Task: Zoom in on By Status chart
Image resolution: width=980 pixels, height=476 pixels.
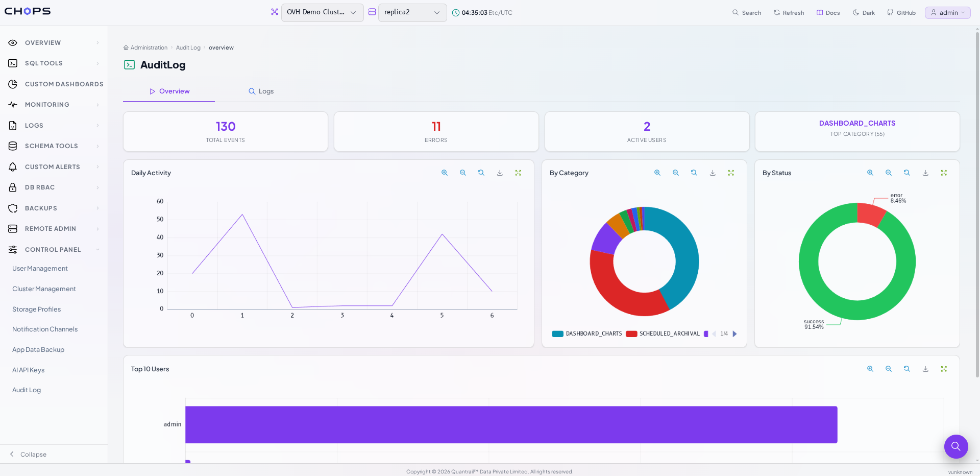Action: tap(870, 173)
